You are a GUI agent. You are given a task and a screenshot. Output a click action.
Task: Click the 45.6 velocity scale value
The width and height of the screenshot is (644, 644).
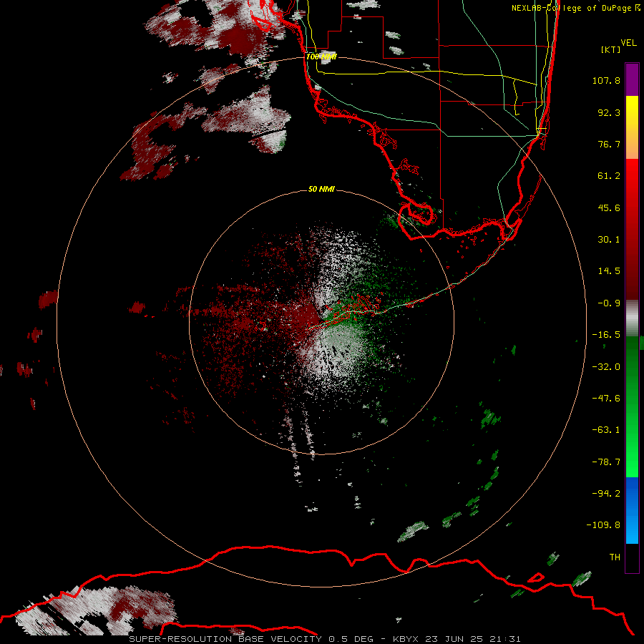[609, 208]
